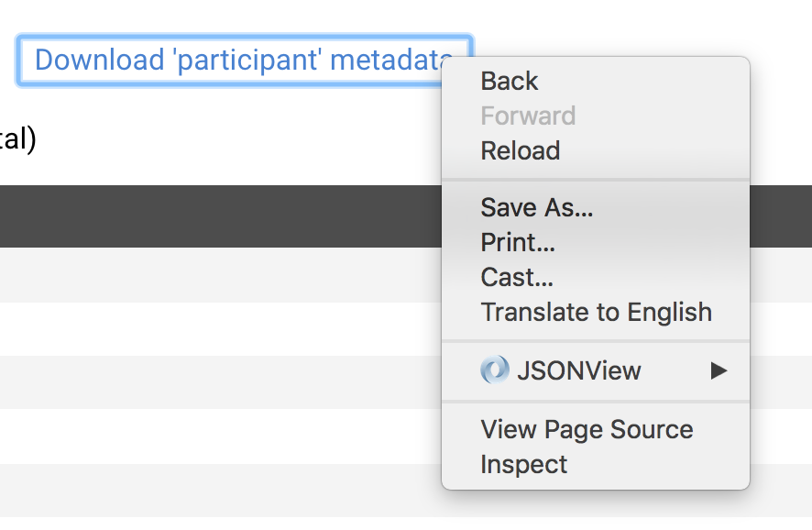Pick Cast… from the context menu
The image size is (812, 530).
(x=517, y=277)
